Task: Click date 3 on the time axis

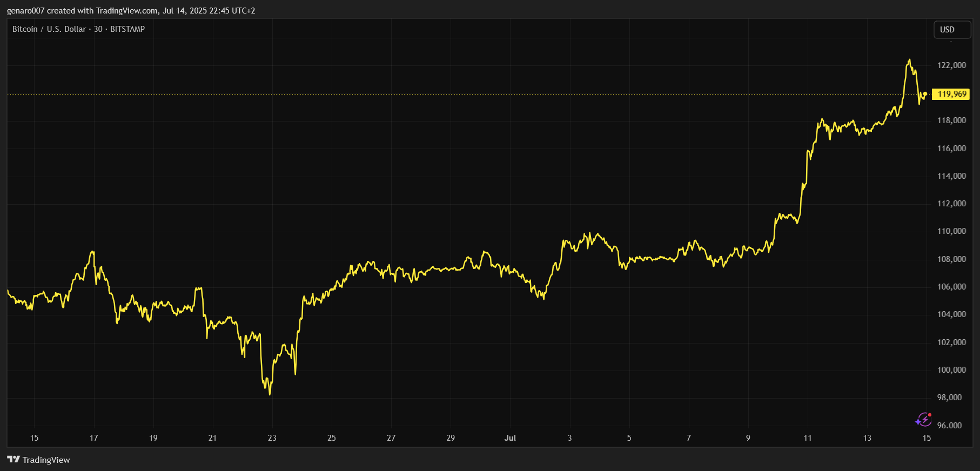Action: [569, 438]
